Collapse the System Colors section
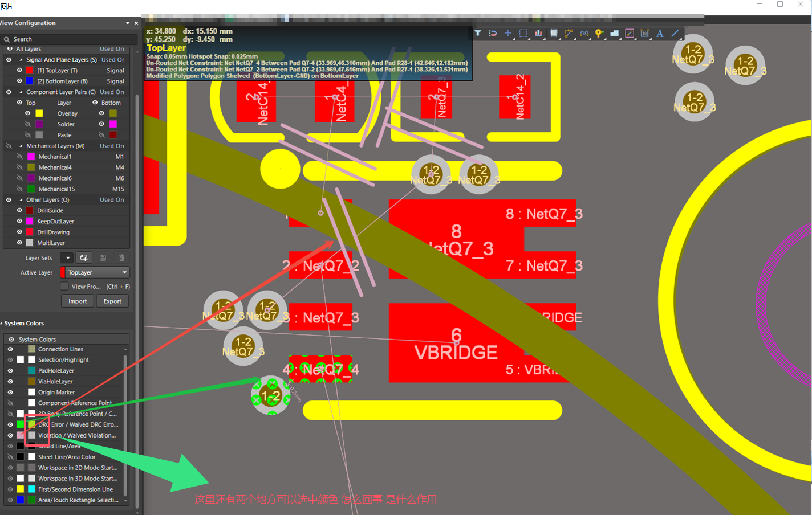 [2, 324]
